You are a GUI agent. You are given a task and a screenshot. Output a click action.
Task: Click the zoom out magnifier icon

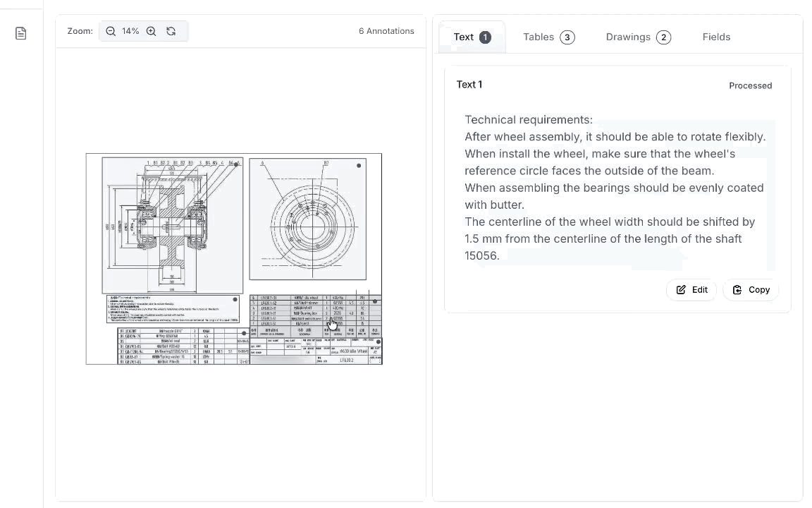tap(111, 31)
